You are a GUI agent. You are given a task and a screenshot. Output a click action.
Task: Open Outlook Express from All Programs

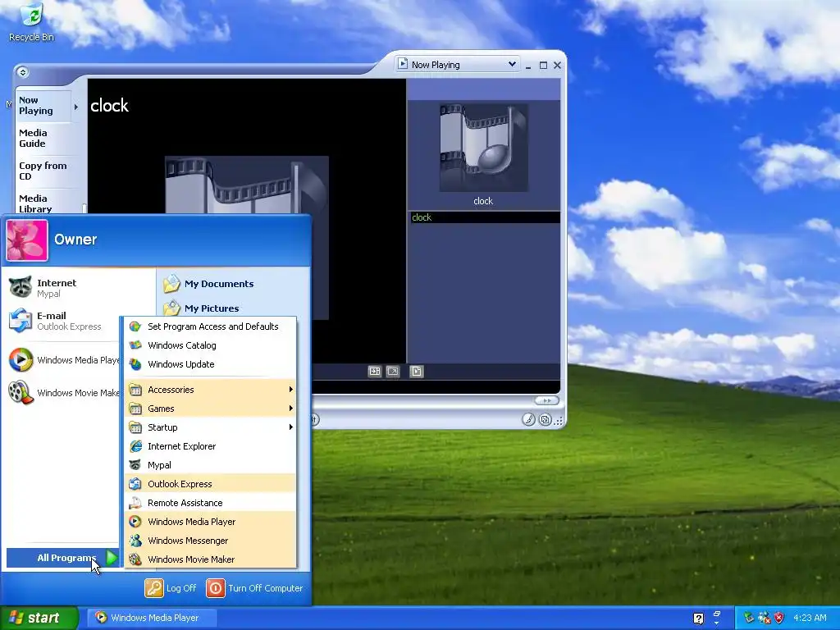[210, 484]
